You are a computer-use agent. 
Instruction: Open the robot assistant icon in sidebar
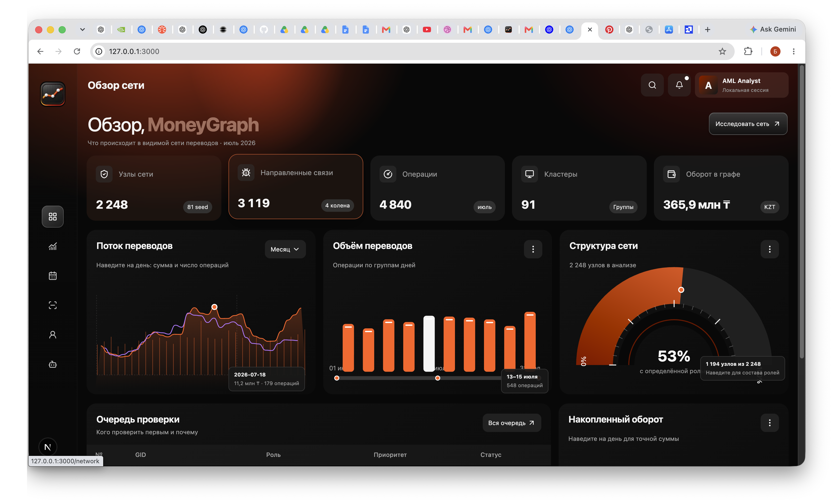click(52, 364)
